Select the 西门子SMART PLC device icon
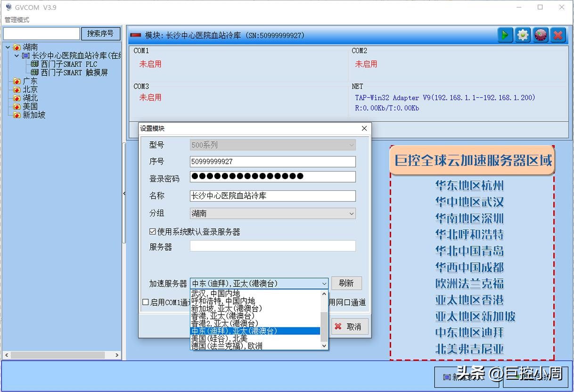574x392 pixels. tap(34, 64)
